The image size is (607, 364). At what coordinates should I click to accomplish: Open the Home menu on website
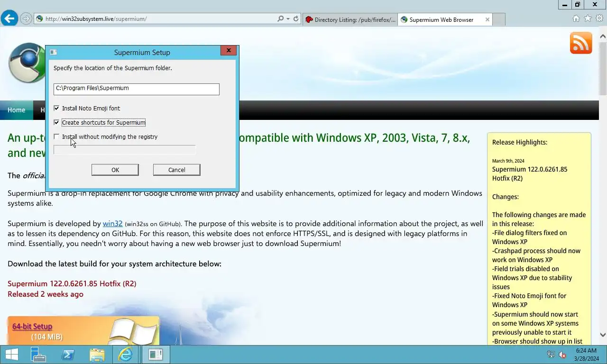(x=16, y=110)
